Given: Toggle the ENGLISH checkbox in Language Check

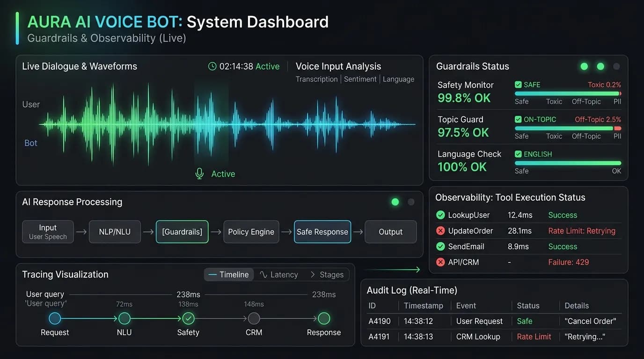Looking at the screenshot, I should 518,154.
